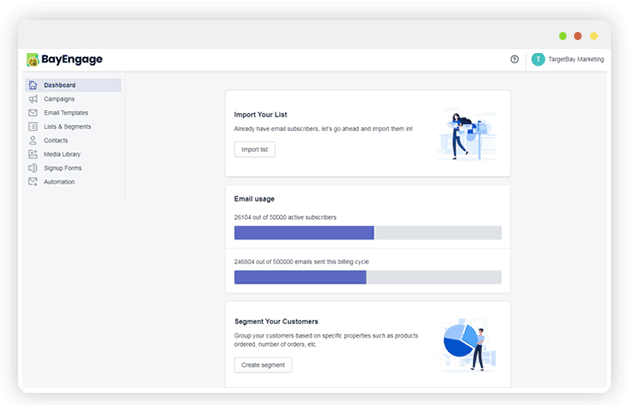Open the help question mark icon
640x405 pixels.
[514, 59]
